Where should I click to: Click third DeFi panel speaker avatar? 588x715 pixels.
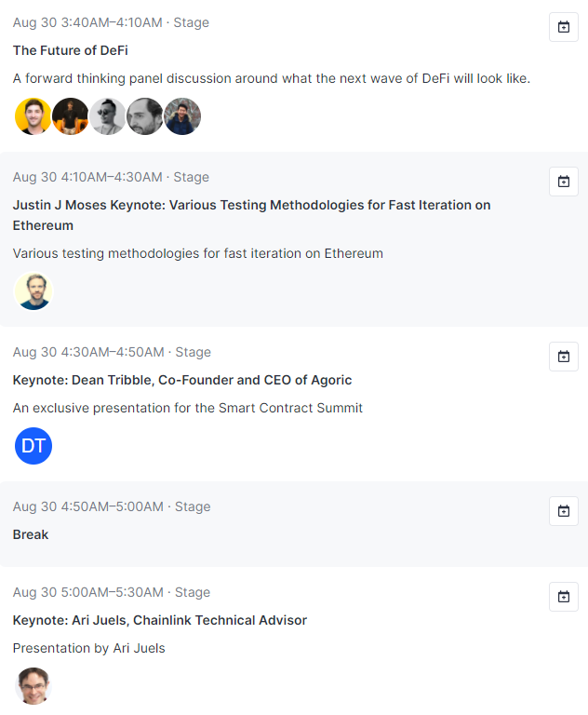click(x=108, y=116)
